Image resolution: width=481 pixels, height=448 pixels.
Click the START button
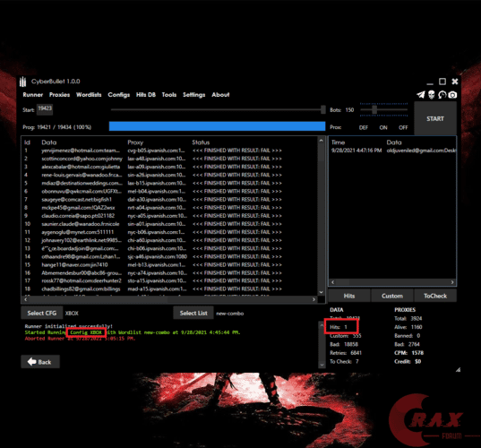435,119
